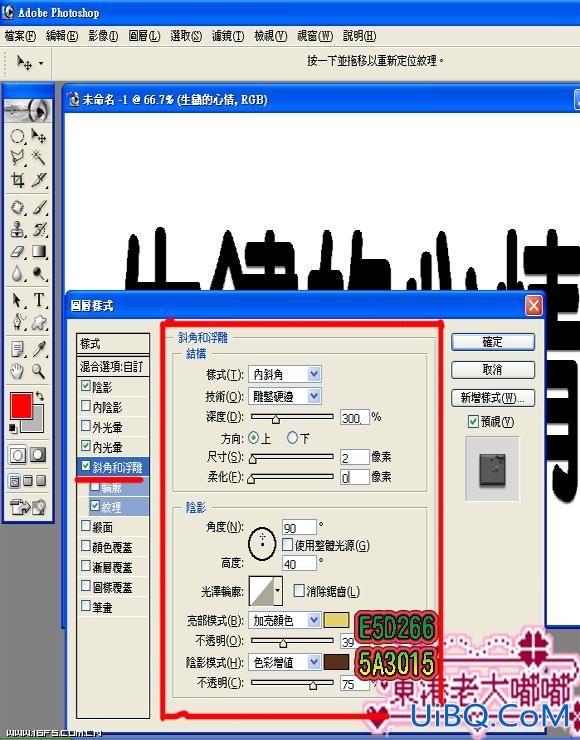Click the 取消 cancel button

pyautogui.click(x=493, y=370)
